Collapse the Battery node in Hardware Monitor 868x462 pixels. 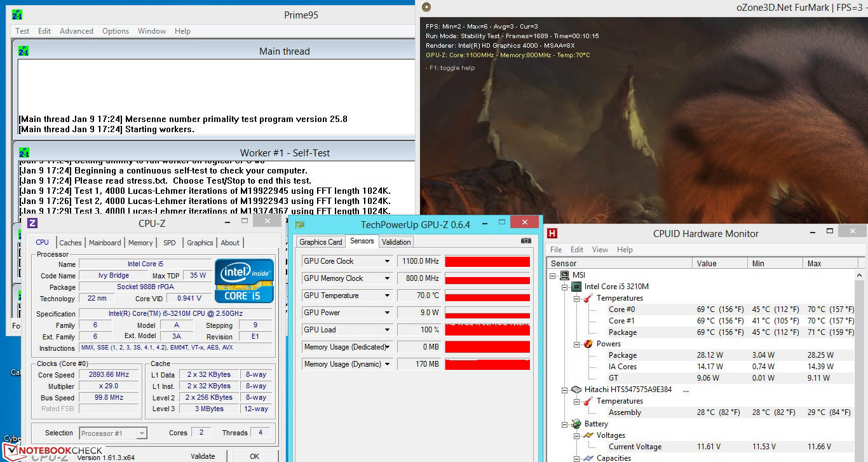(x=565, y=424)
